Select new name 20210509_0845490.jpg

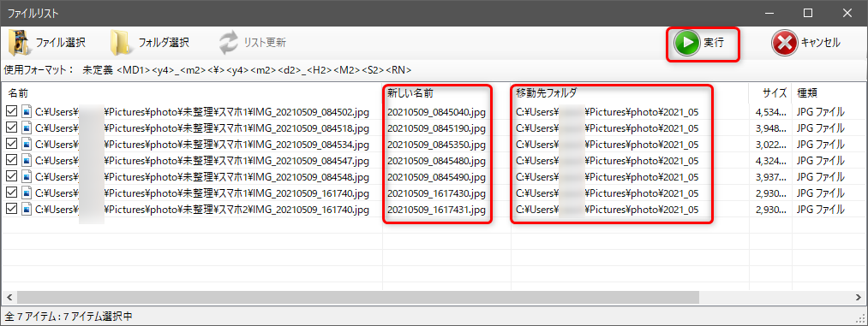(x=436, y=177)
